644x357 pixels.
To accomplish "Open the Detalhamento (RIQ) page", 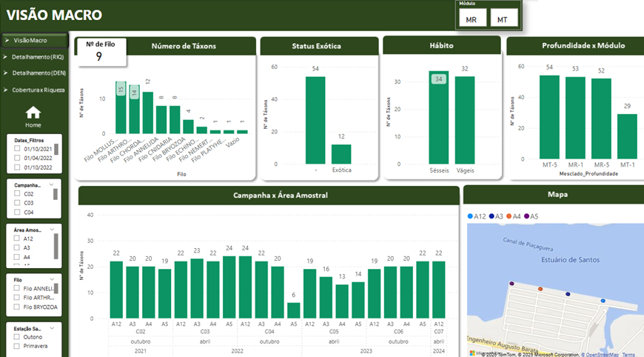I will (37, 56).
